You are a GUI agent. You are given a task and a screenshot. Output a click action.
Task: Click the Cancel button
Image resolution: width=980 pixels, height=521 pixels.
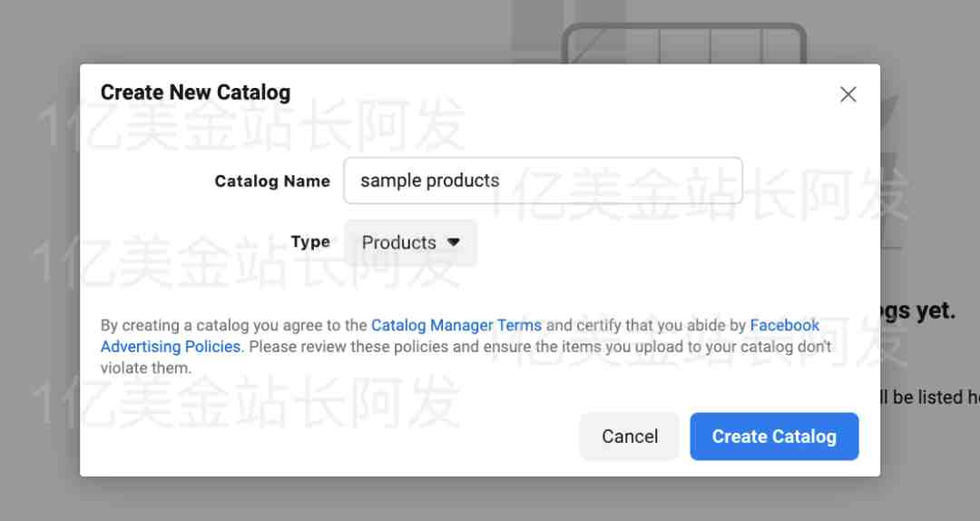tap(630, 436)
